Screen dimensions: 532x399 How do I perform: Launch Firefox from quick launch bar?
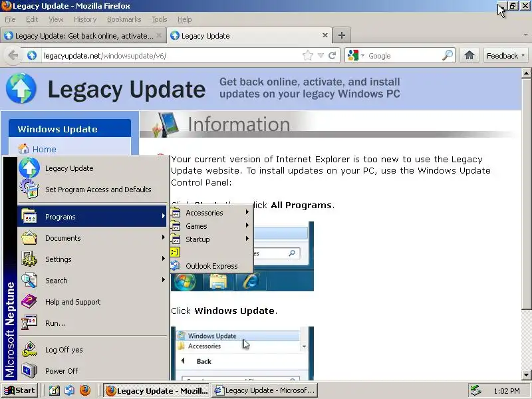coord(85,390)
